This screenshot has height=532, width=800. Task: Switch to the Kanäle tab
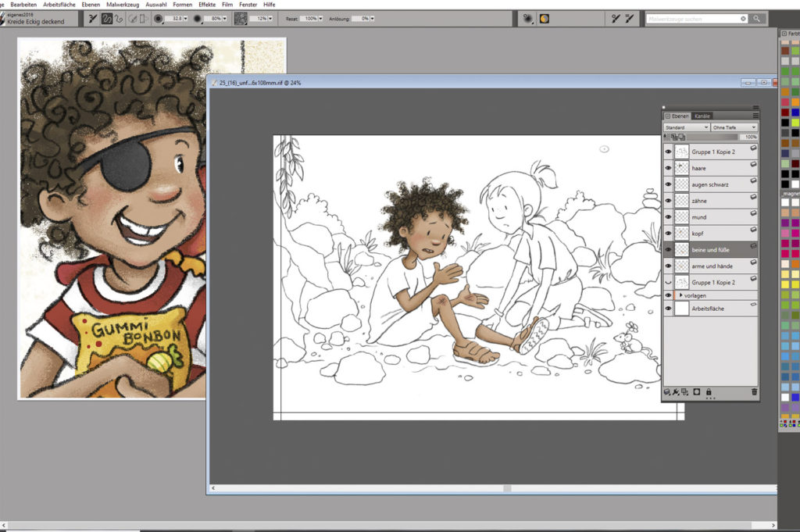[x=702, y=116]
